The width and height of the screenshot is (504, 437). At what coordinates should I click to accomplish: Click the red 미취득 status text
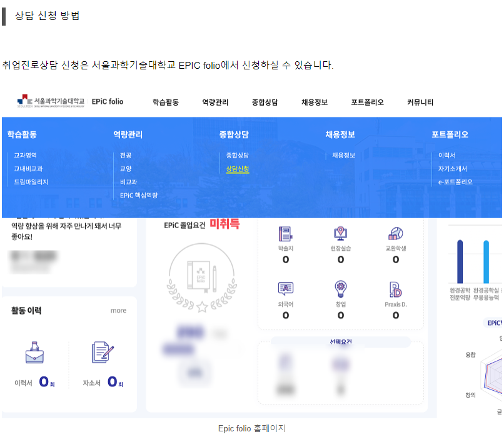[224, 224]
